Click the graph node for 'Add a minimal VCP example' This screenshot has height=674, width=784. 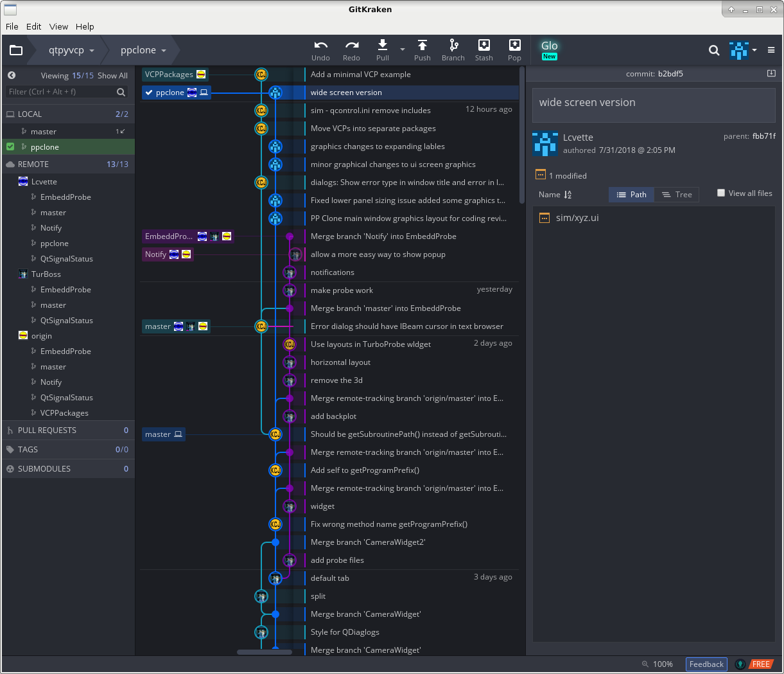[x=261, y=75]
